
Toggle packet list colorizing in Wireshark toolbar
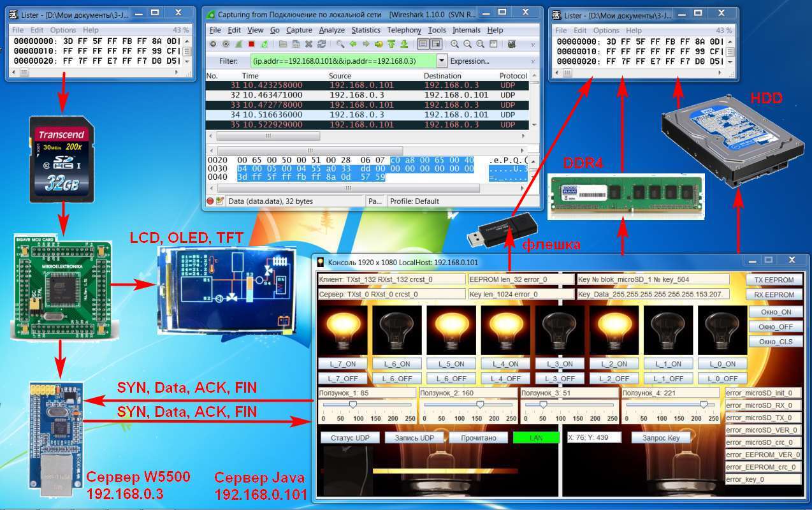tap(423, 44)
